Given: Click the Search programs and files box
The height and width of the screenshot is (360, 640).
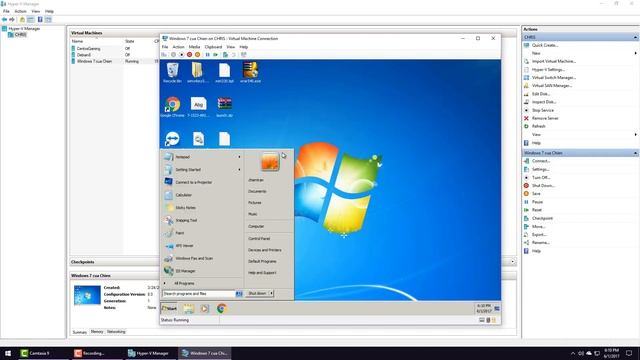Looking at the screenshot, I should point(198,293).
